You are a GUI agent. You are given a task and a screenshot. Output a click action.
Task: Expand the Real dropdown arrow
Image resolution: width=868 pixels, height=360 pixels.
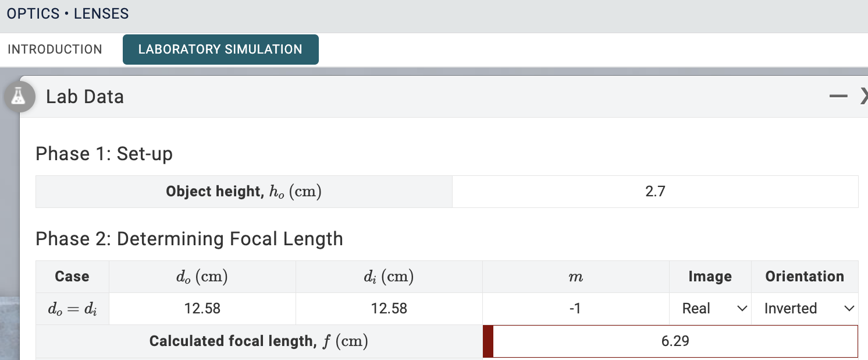(x=742, y=309)
